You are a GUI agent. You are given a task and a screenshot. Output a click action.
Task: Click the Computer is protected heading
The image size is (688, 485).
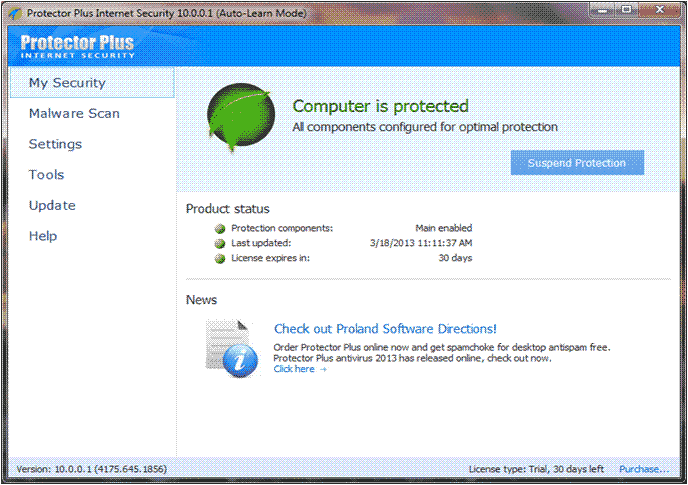click(x=380, y=106)
